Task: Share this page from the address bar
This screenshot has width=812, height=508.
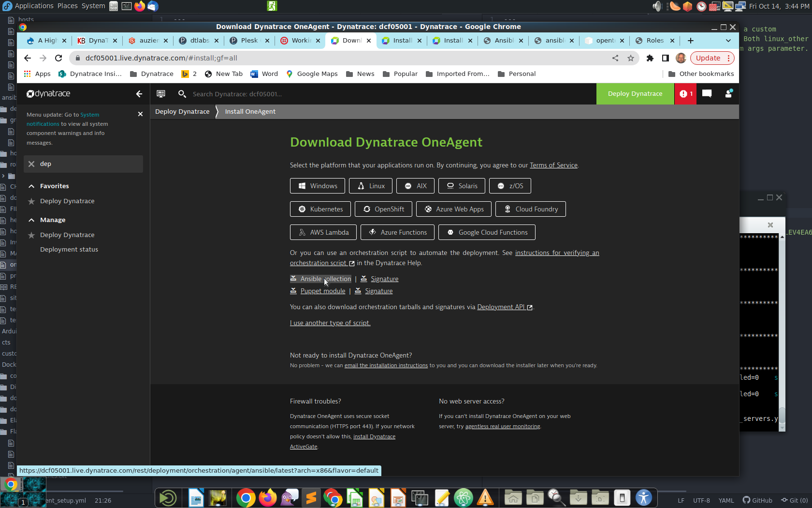Action: tap(615, 58)
